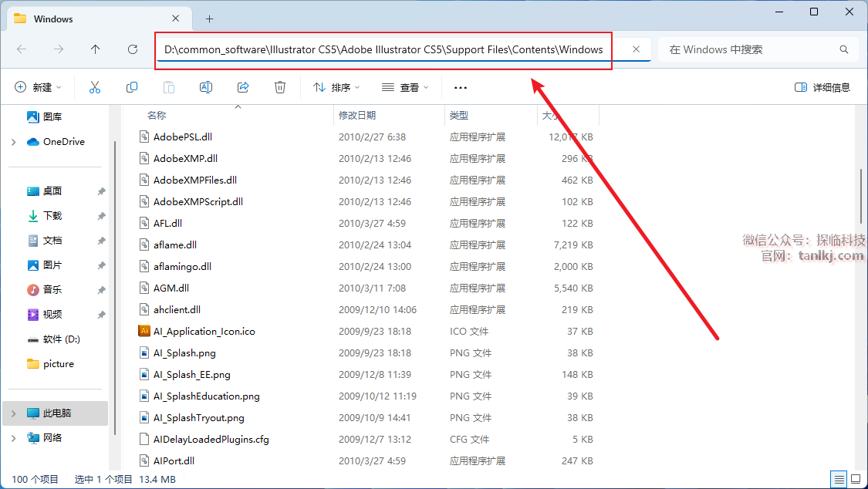Select 此电脑 in the sidebar
This screenshot has height=489, width=868.
point(56,413)
